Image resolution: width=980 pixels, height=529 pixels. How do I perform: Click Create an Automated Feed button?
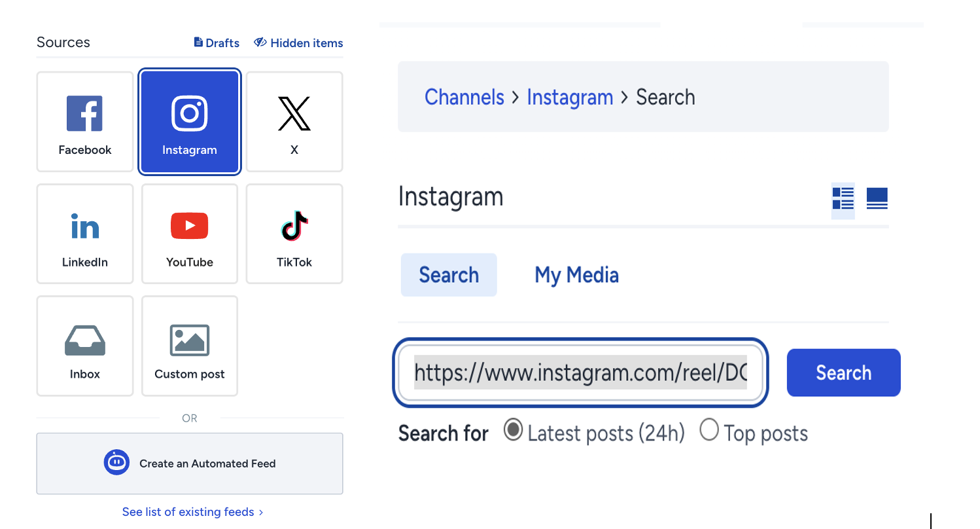pyautogui.click(x=190, y=464)
